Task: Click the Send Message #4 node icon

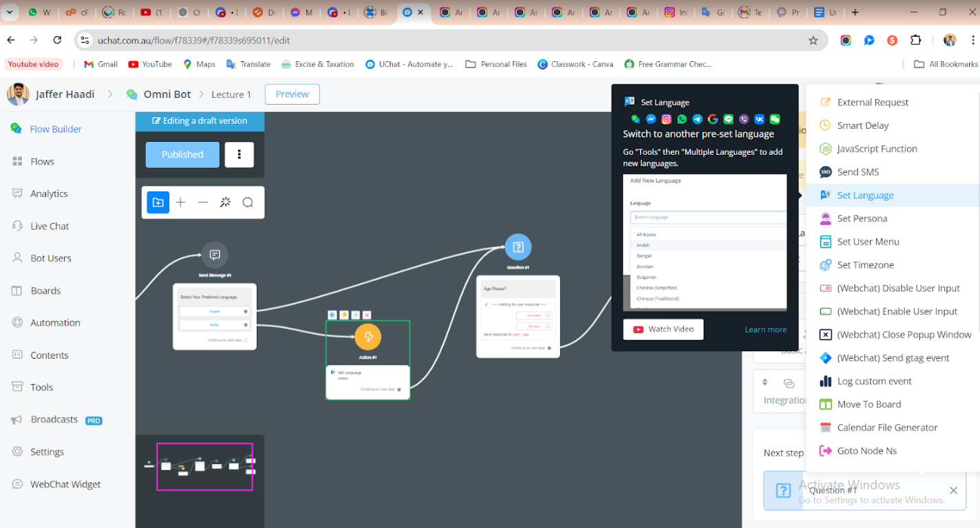Action: pyautogui.click(x=215, y=255)
